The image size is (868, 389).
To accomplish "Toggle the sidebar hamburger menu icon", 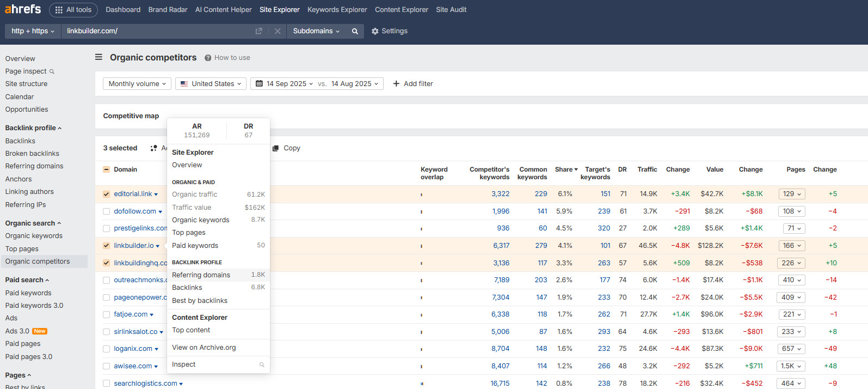I will (x=99, y=57).
